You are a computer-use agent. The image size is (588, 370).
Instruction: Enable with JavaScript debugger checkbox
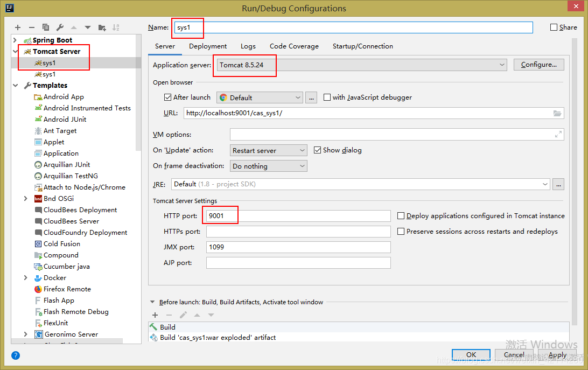click(327, 97)
